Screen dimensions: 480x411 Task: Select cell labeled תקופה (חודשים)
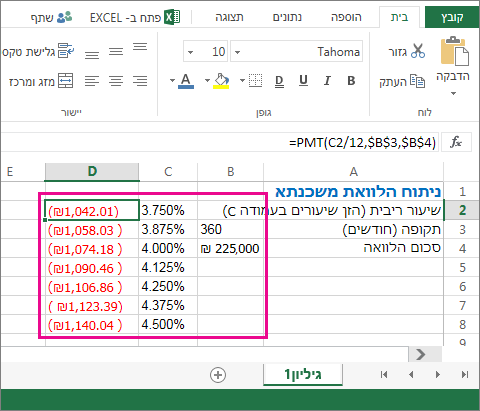(354, 229)
